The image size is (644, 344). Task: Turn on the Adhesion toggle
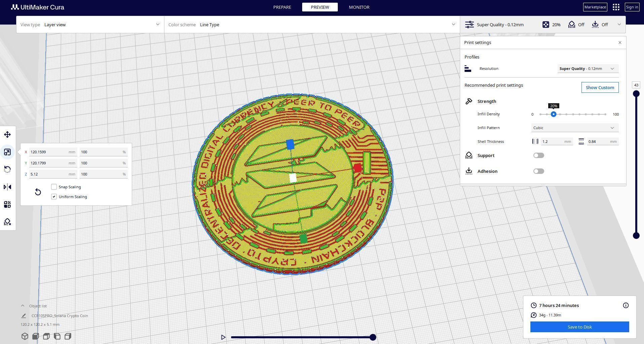(539, 171)
